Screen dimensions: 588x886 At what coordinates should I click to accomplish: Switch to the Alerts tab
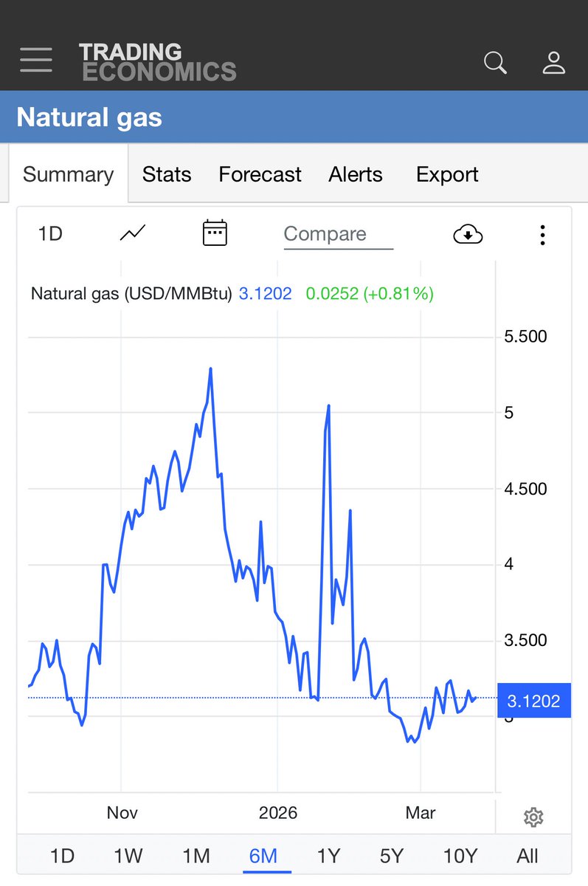pos(356,174)
